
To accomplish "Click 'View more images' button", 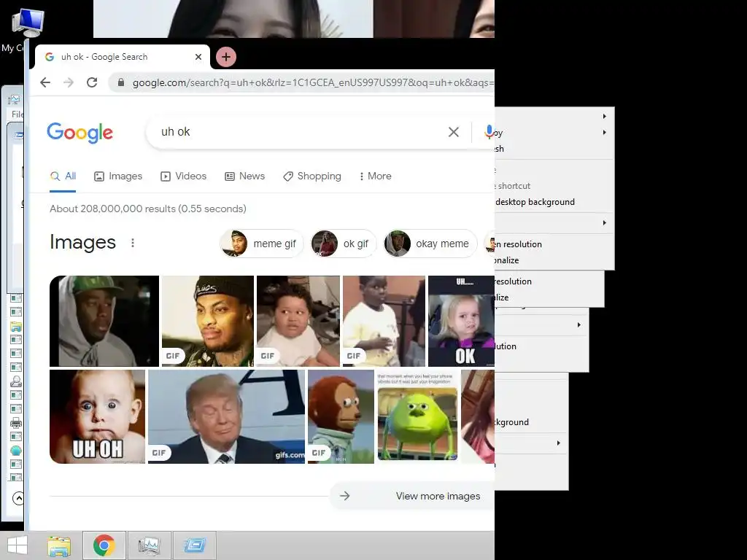I will pos(413,496).
